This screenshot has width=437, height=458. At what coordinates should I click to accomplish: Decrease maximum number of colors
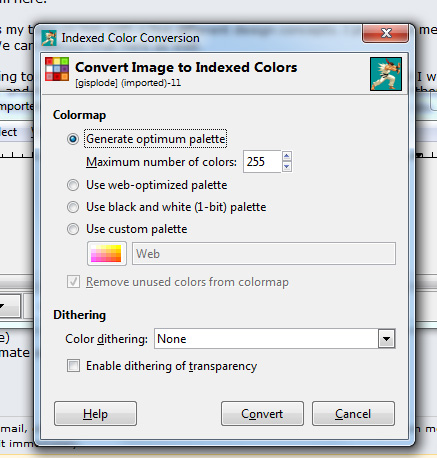(x=287, y=167)
